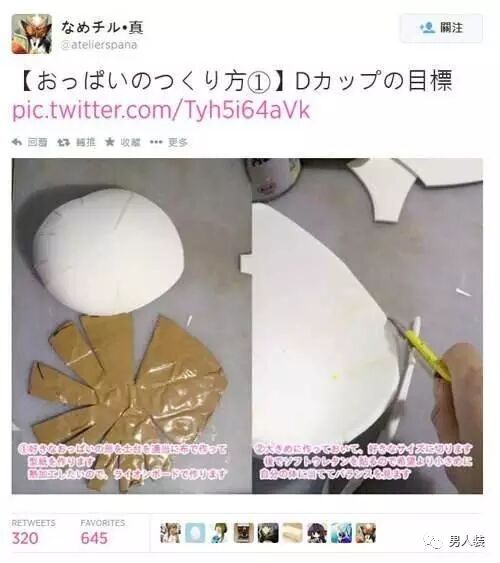
Task: Open the left tutorial photo with gold pattern
Action: coord(132,326)
